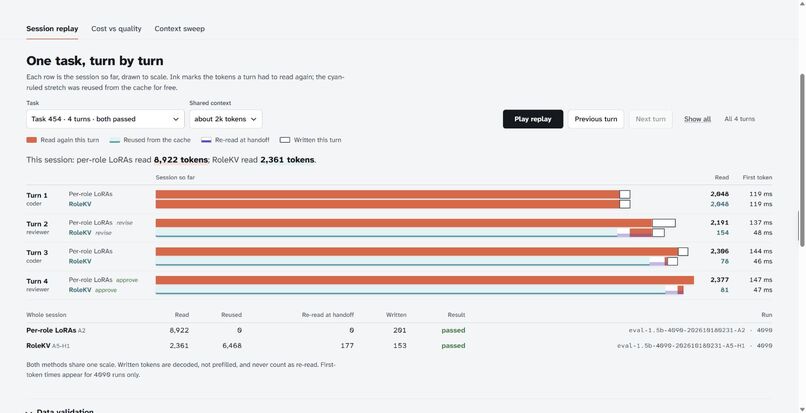
Task: Click the 2,361 tokens summary text
Action: coord(287,160)
